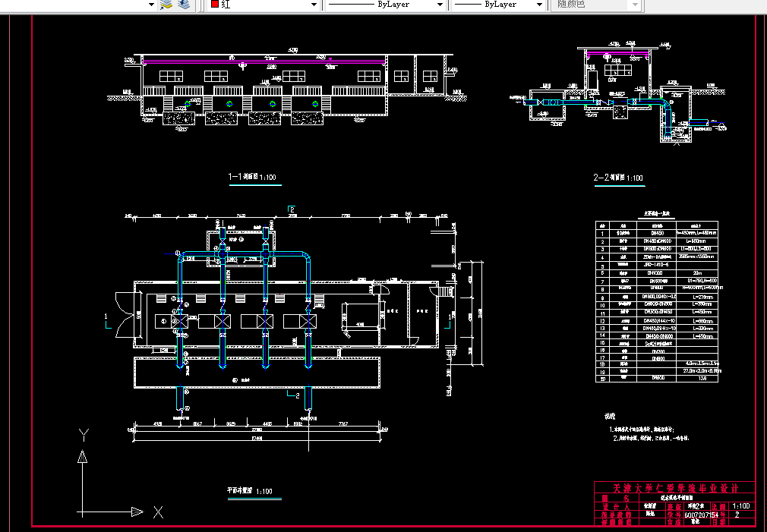
Task: Open the color control dropdown showing 红
Action: pos(314,5)
